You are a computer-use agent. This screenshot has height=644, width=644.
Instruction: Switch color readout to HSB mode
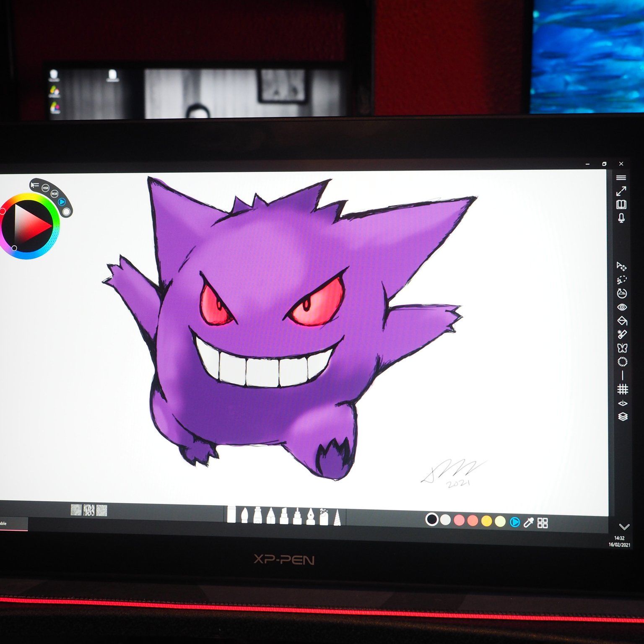click(x=46, y=187)
